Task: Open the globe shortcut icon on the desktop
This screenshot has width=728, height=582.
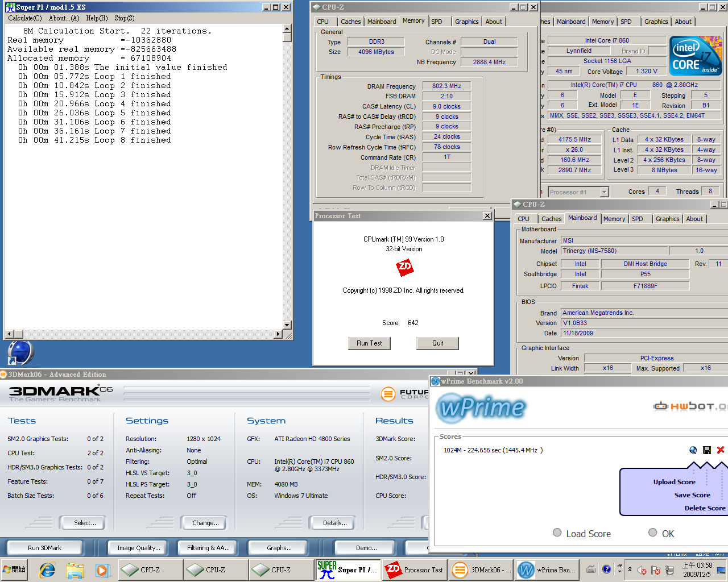Action: [x=21, y=352]
